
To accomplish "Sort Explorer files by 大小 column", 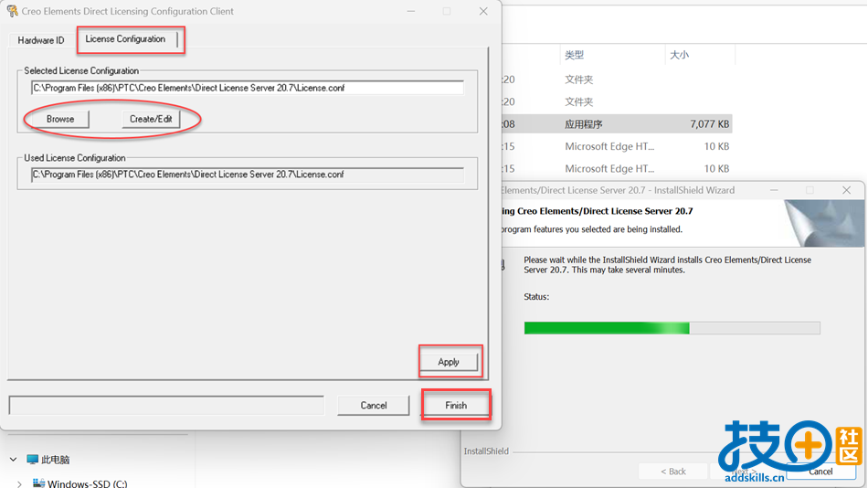I will 679,55.
